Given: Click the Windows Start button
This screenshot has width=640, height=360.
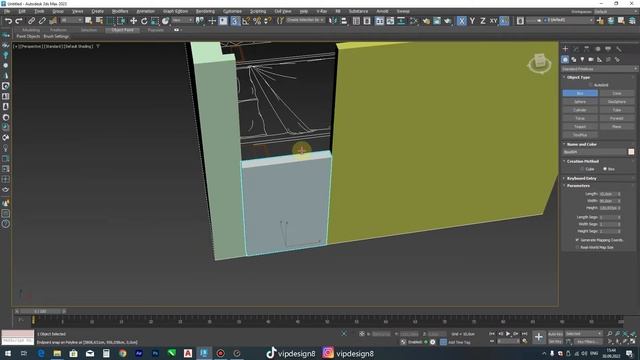Looking at the screenshot, I should (7, 353).
